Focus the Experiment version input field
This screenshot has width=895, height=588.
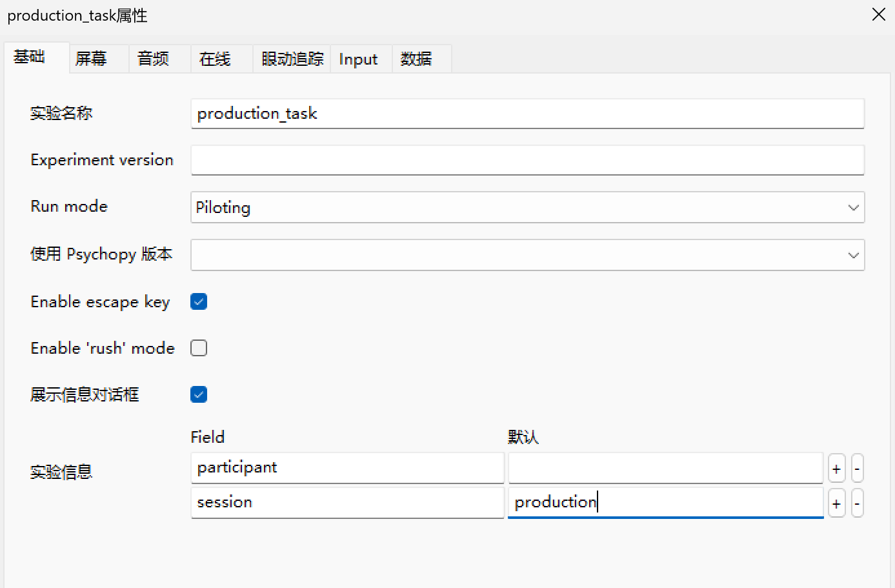(x=527, y=160)
